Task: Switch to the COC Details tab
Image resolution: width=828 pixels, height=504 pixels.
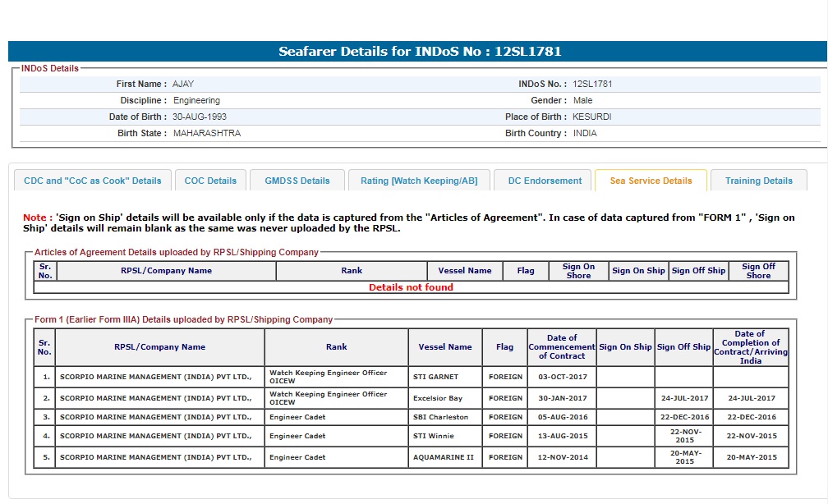Action: click(x=210, y=181)
